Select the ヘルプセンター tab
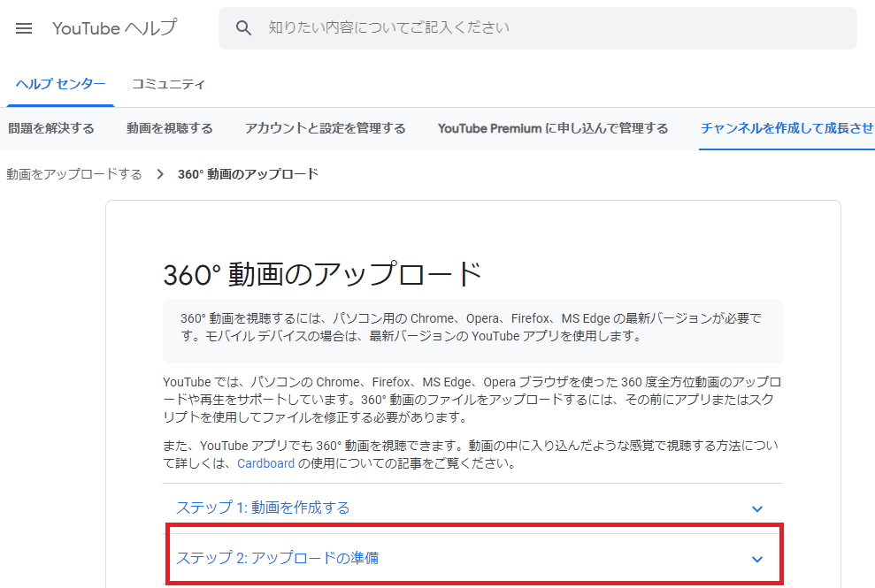The image size is (875, 588). pyautogui.click(x=59, y=83)
